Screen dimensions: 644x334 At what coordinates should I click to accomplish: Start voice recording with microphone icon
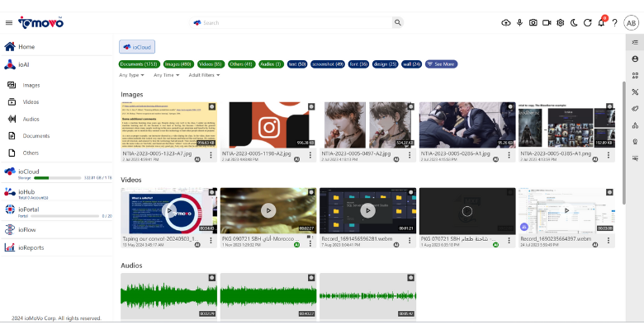click(x=519, y=23)
